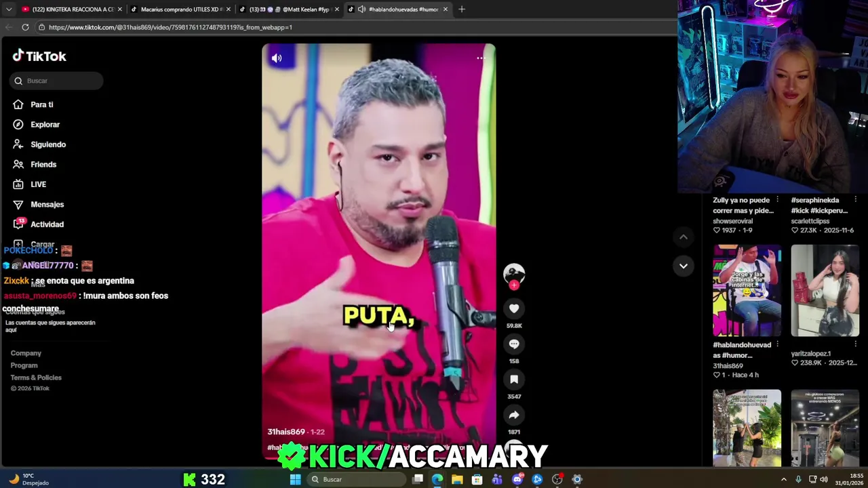Open Task View on the taskbar

click(418, 479)
